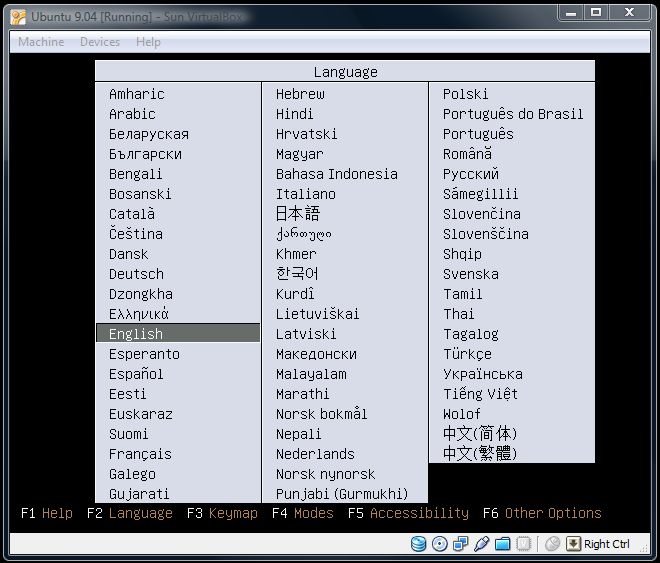
Task: Select Amharic language
Action: coord(137,94)
